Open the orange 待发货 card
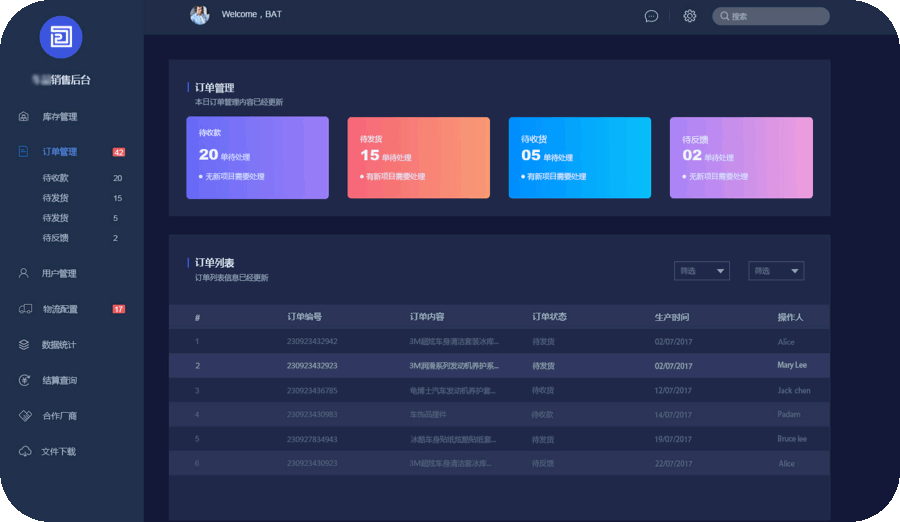Viewport: 900px width, 522px height. pyautogui.click(x=418, y=158)
